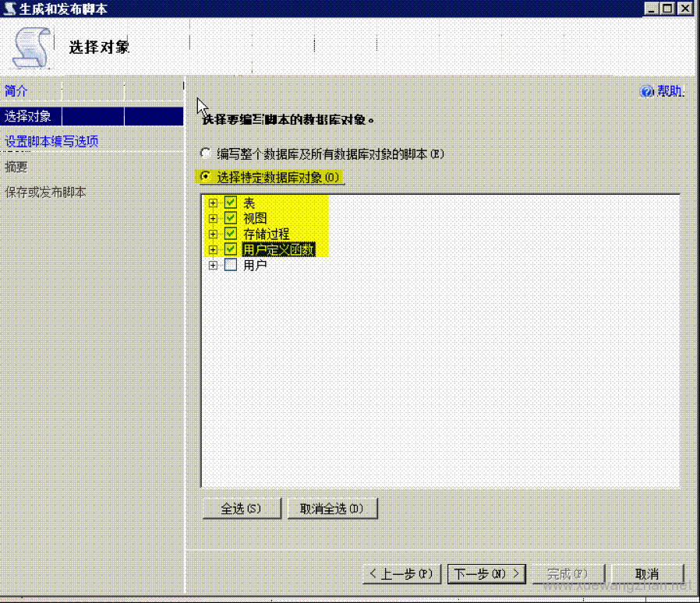Toggle the 存储过程 checkbox

(230, 234)
